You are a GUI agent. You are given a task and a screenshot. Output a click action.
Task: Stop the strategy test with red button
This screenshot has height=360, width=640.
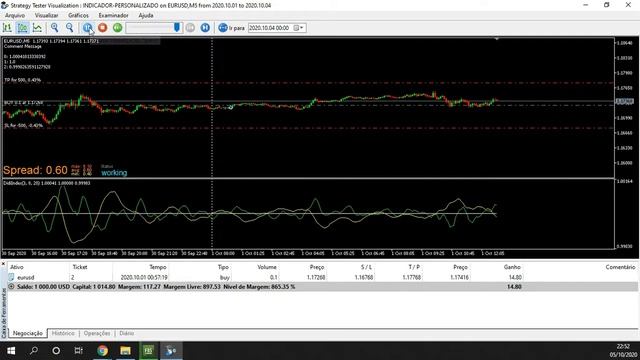pos(102,28)
